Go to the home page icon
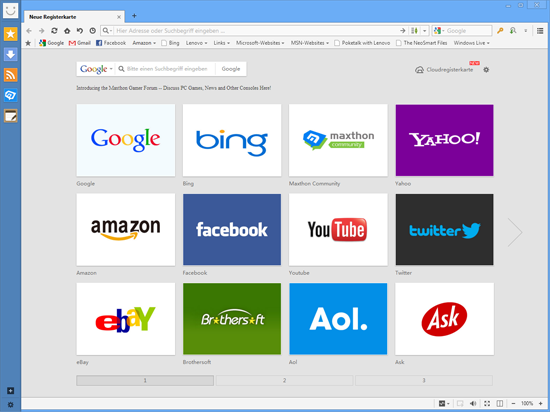Image resolution: width=550 pixels, height=412 pixels. pos(67,31)
